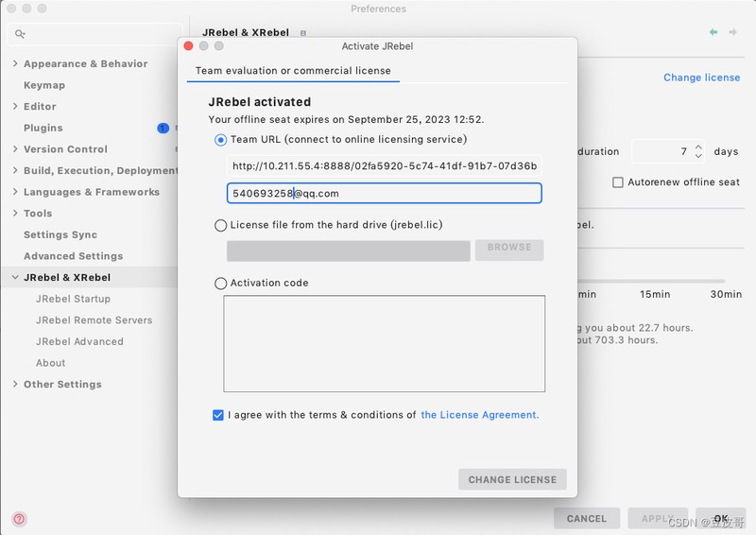756x535 pixels.
Task: Click the forward navigation arrow in Preferences
Action: [733, 32]
